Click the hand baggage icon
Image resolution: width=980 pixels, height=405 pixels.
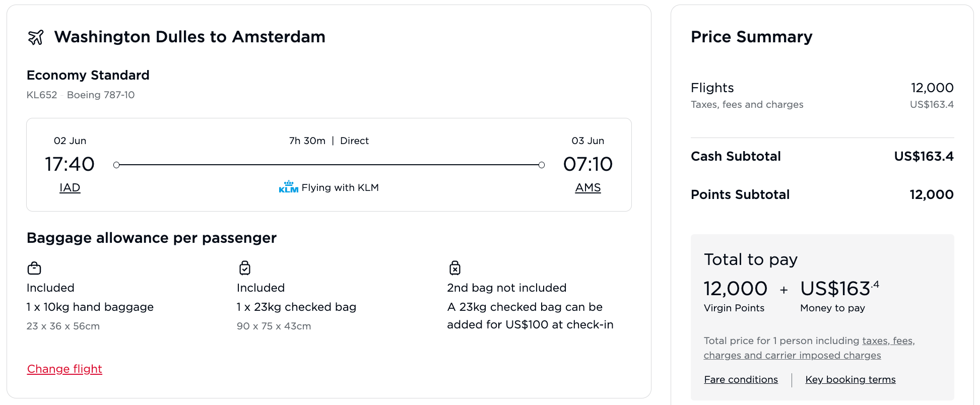tap(34, 268)
